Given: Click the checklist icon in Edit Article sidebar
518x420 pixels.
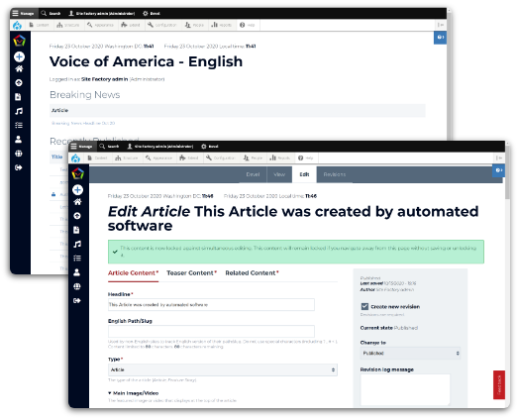Looking at the screenshot, I should pyautogui.click(x=77, y=259).
